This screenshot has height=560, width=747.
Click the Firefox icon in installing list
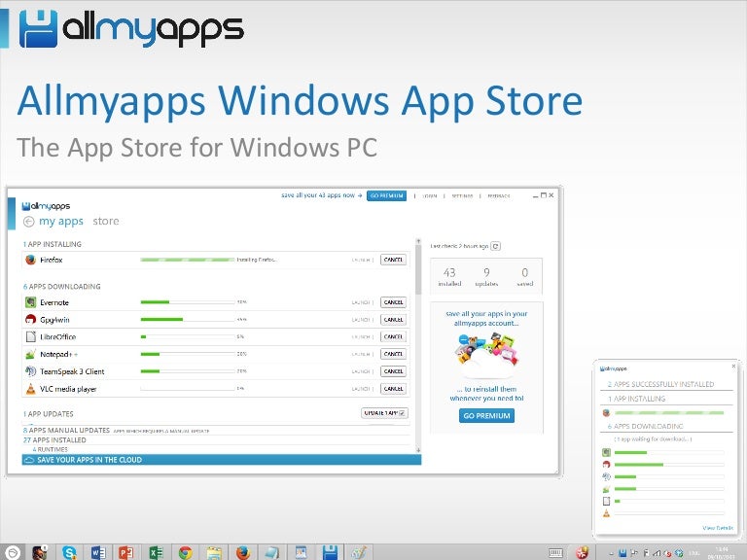tap(30, 260)
